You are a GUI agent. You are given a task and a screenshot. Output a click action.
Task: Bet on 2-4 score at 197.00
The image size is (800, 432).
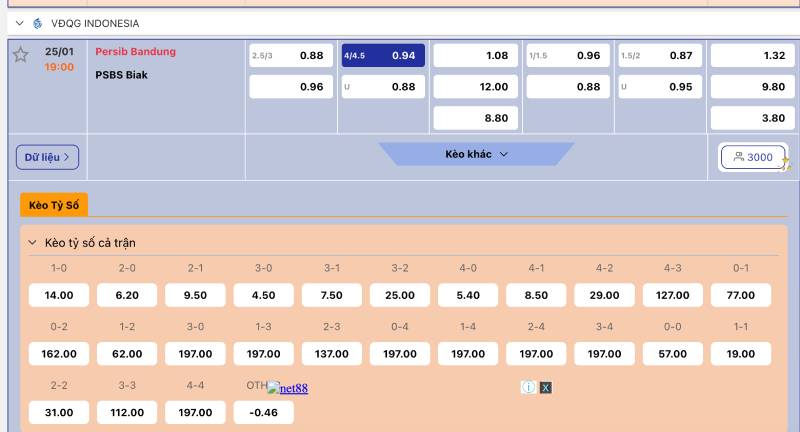click(536, 354)
